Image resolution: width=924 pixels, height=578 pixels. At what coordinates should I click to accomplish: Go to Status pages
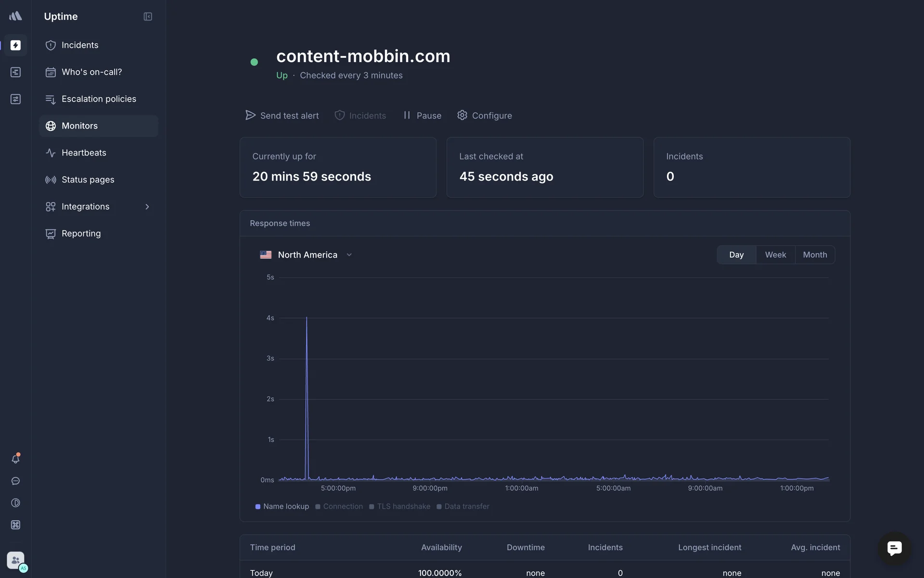click(88, 180)
